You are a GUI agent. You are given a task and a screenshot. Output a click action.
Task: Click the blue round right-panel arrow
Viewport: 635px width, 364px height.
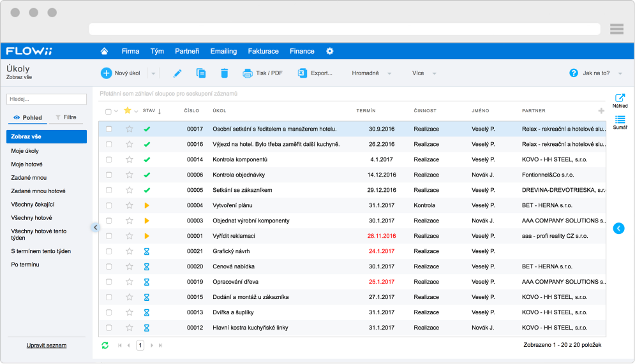click(618, 228)
